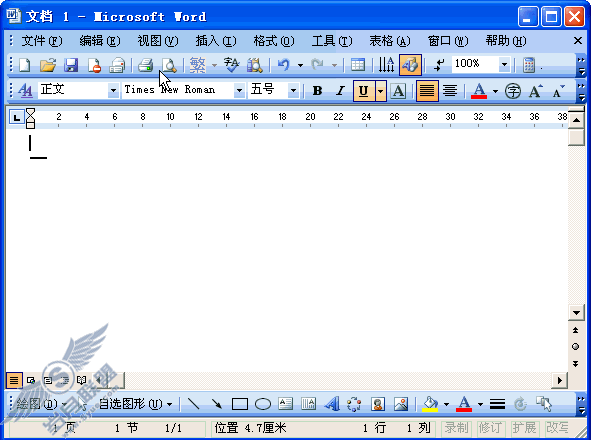The height and width of the screenshot is (440, 592).
Task: Toggle the Drawing toolbar icon
Action: pyautogui.click(x=410, y=65)
